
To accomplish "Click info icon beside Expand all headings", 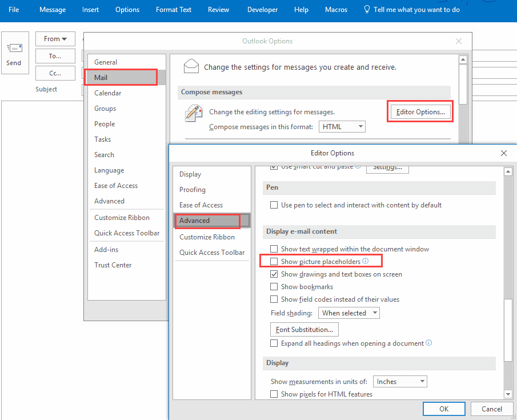I will click(x=429, y=343).
